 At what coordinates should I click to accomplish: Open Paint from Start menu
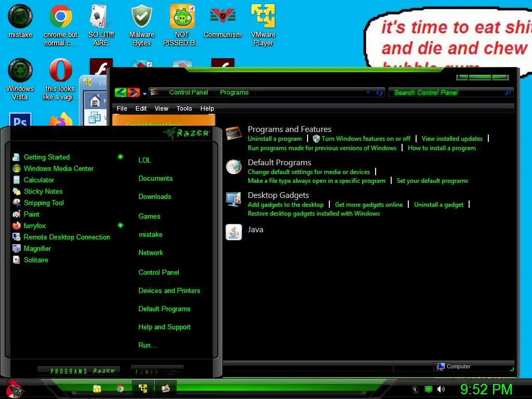[x=31, y=214]
